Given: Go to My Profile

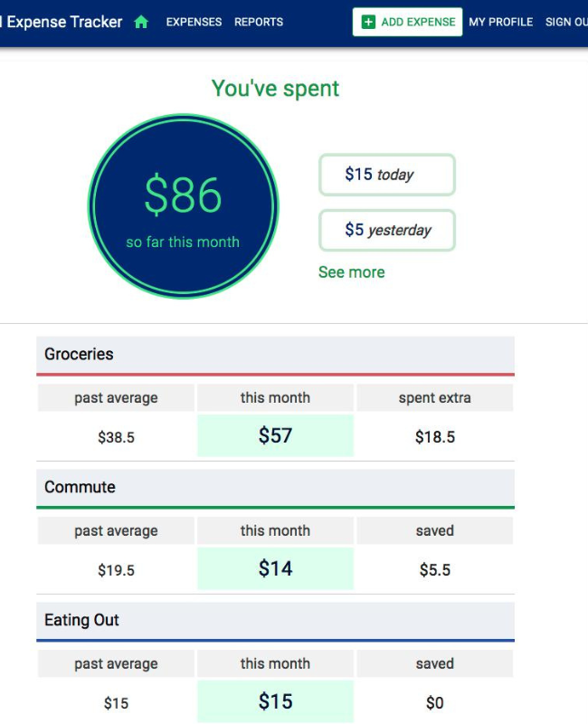Looking at the screenshot, I should (501, 22).
